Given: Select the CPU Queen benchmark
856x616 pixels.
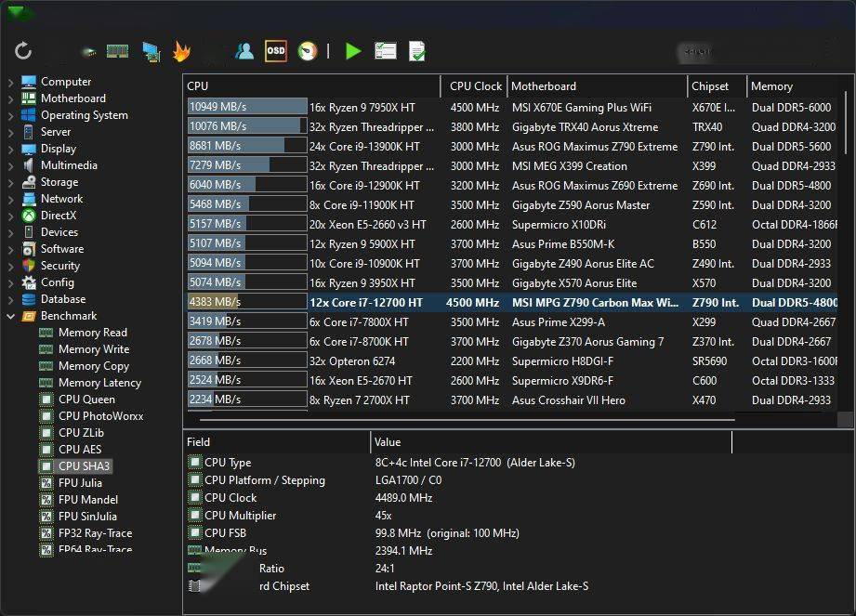Looking at the screenshot, I should pos(86,400).
